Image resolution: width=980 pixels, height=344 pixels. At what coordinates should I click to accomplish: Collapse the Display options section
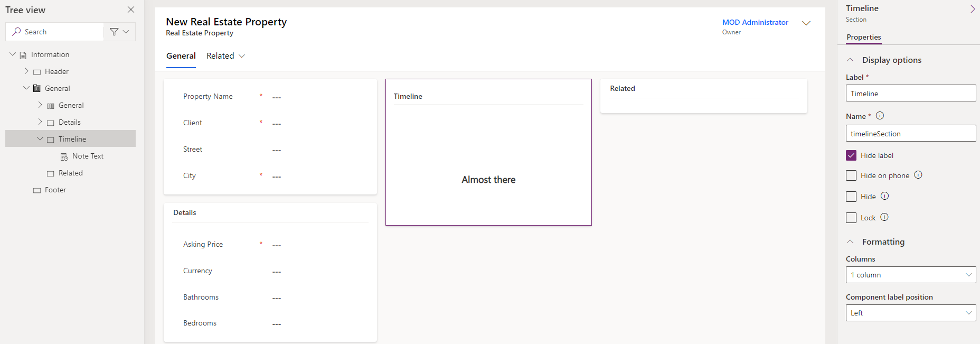click(850, 60)
